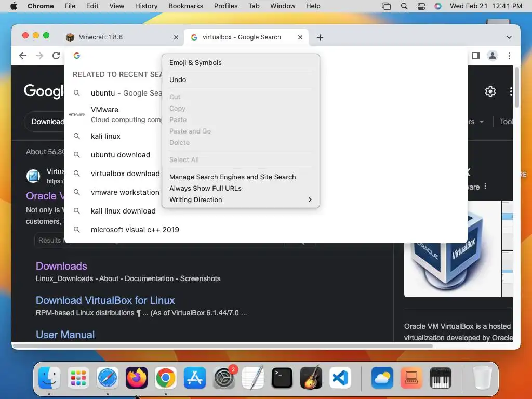532x399 pixels.
Task: Open Chrome's three-dot menu
Action: pos(509,56)
